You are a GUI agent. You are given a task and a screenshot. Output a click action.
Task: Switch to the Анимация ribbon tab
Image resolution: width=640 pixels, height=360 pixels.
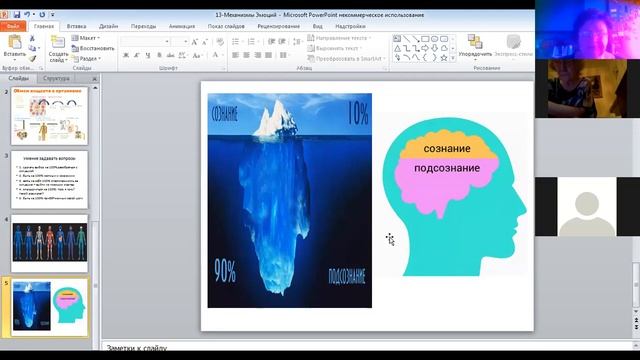(x=182, y=26)
